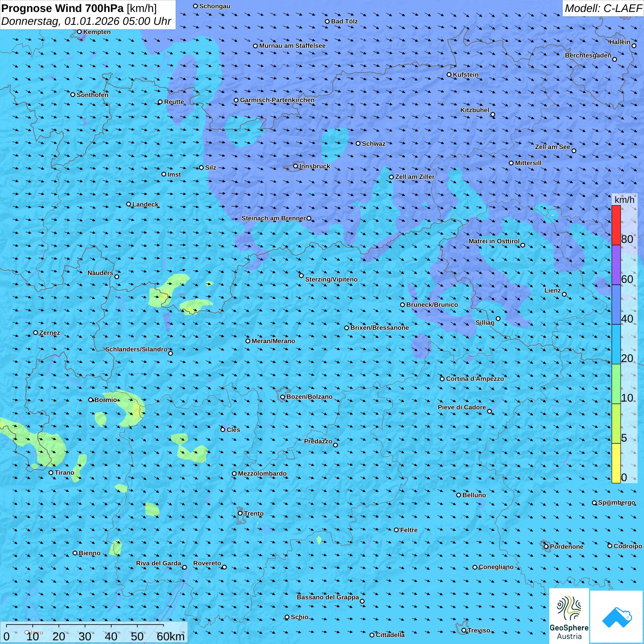Select the Sterzing/Vipiteno label

pyautogui.click(x=331, y=279)
